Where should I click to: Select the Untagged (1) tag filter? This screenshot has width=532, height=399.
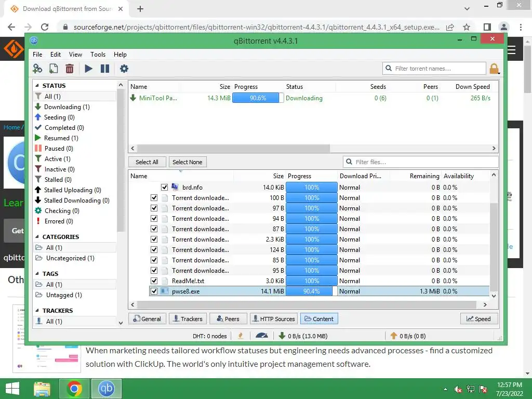[x=64, y=295]
